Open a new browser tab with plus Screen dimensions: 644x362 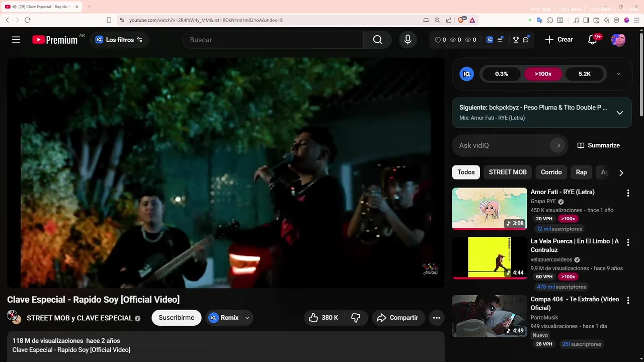point(89,7)
